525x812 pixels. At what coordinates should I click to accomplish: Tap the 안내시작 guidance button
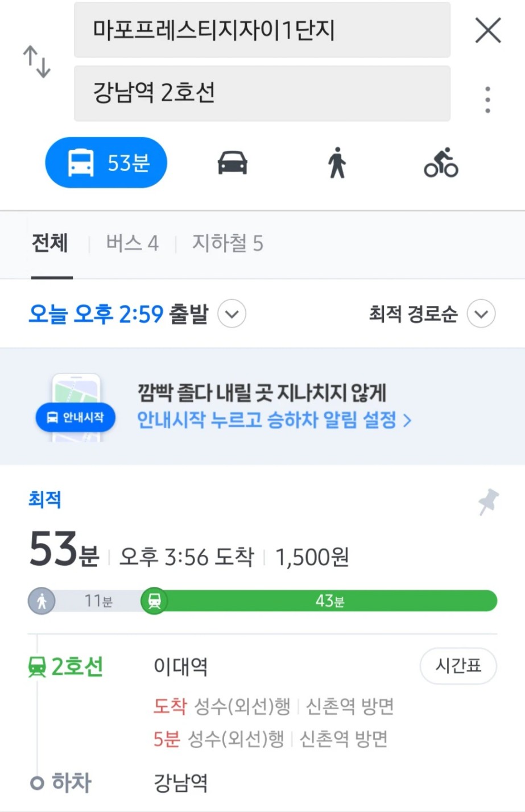76,417
